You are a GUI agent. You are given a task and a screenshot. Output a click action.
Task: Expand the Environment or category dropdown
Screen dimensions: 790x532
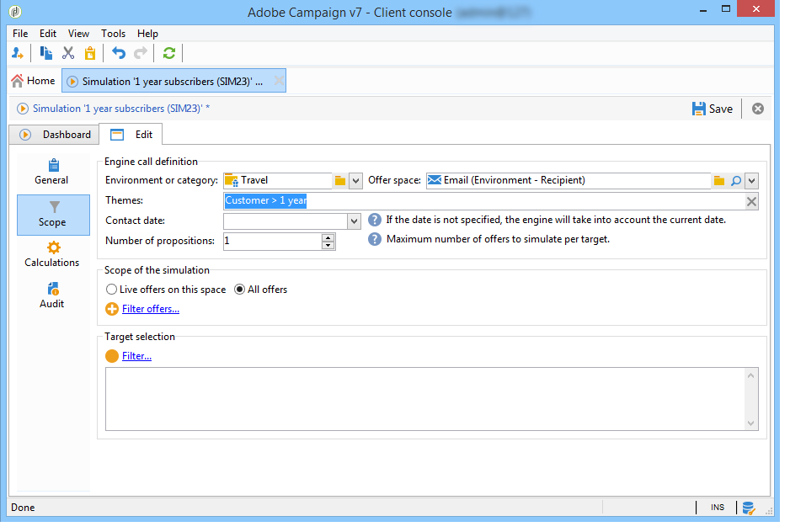[x=355, y=181]
